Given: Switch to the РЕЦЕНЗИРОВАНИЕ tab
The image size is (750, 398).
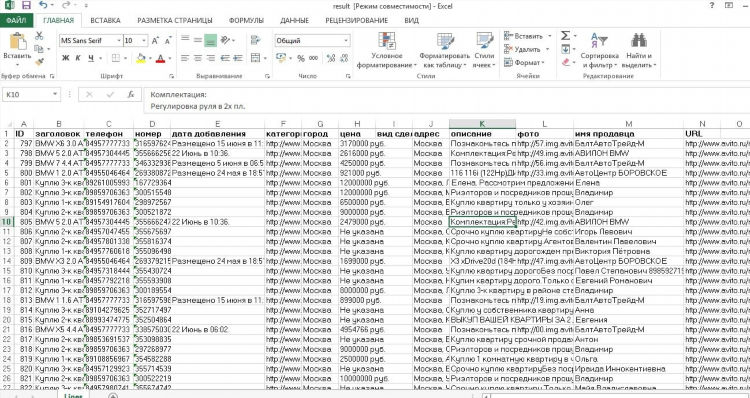Looking at the screenshot, I should pos(356,21).
